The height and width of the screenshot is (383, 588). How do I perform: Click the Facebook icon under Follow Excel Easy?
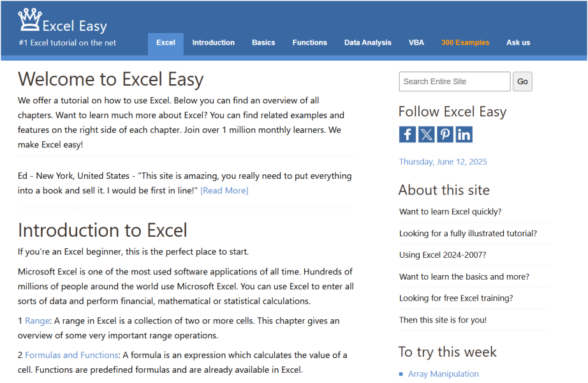[x=408, y=135]
